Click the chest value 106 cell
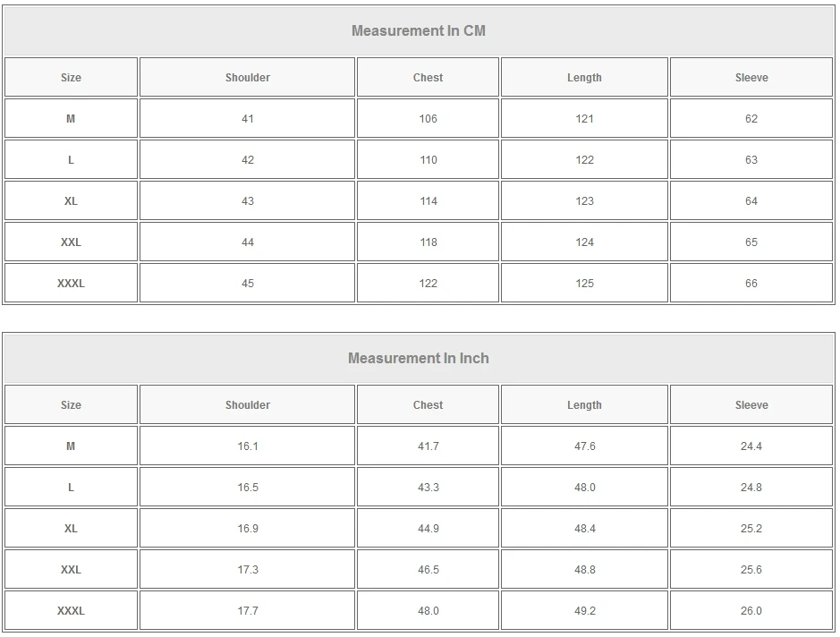The width and height of the screenshot is (840, 637). pos(428,119)
